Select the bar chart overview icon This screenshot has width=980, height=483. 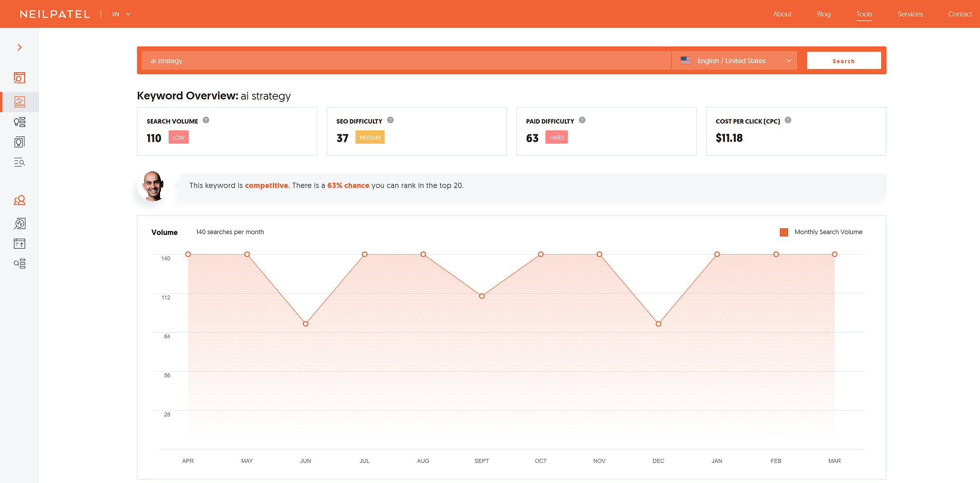19,102
